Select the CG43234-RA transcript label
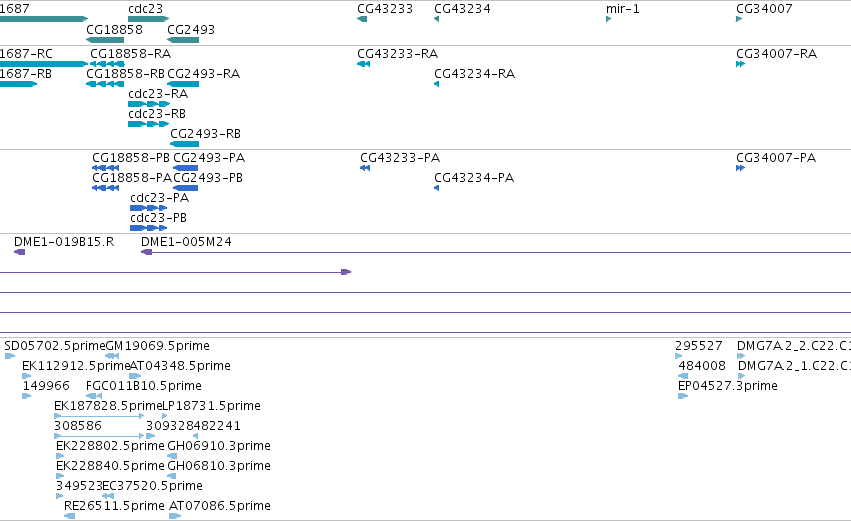Viewport: 851px width, 521px height. click(x=474, y=74)
